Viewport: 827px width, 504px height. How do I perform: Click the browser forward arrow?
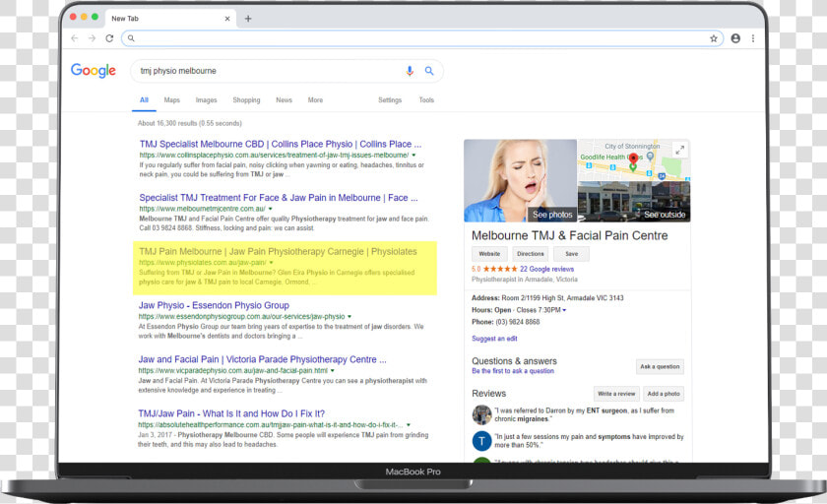(x=92, y=38)
